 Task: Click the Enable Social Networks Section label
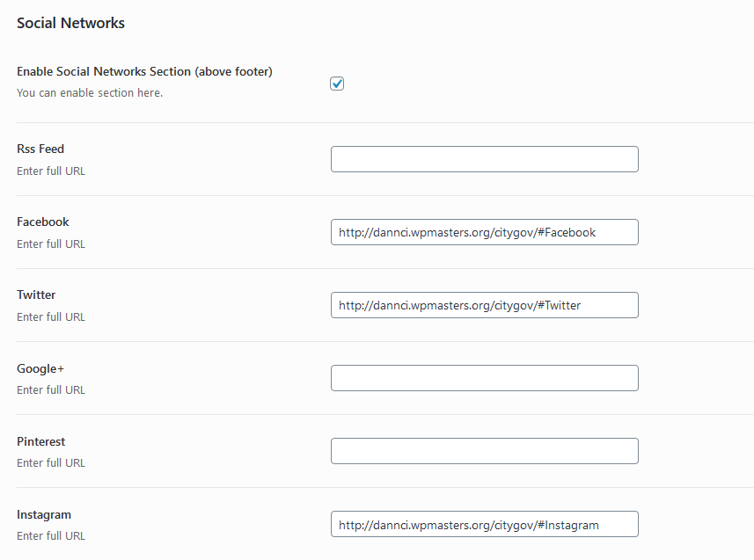144,71
